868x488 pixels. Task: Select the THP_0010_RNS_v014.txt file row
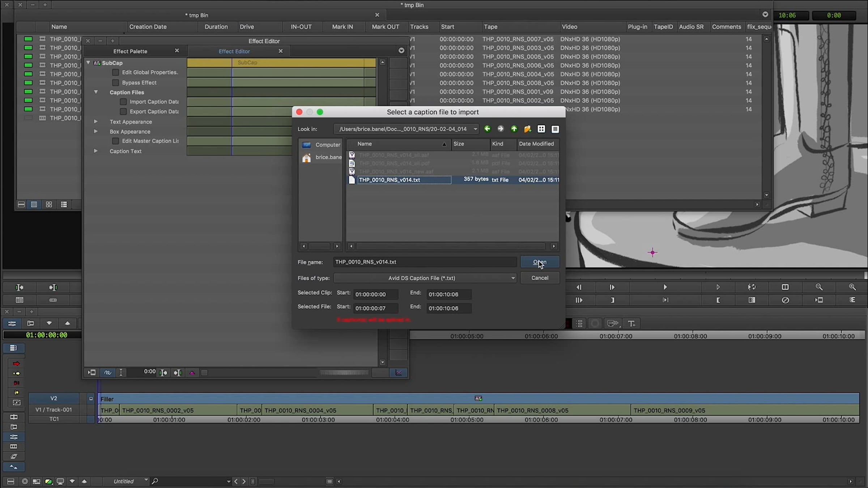click(x=452, y=180)
